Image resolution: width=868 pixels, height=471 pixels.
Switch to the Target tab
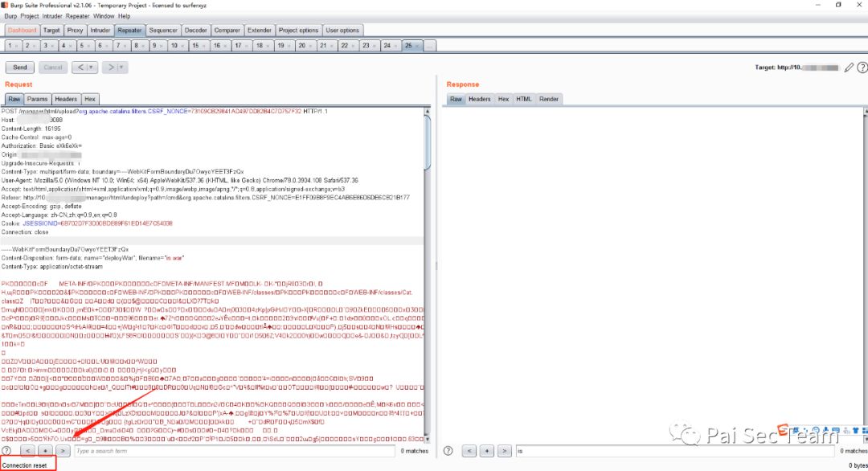point(51,31)
